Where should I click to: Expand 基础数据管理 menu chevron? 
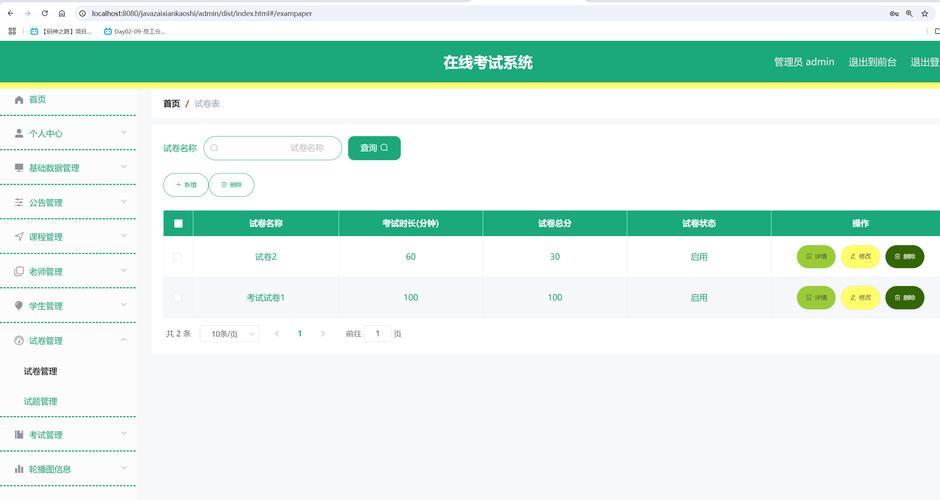pyautogui.click(x=123, y=167)
